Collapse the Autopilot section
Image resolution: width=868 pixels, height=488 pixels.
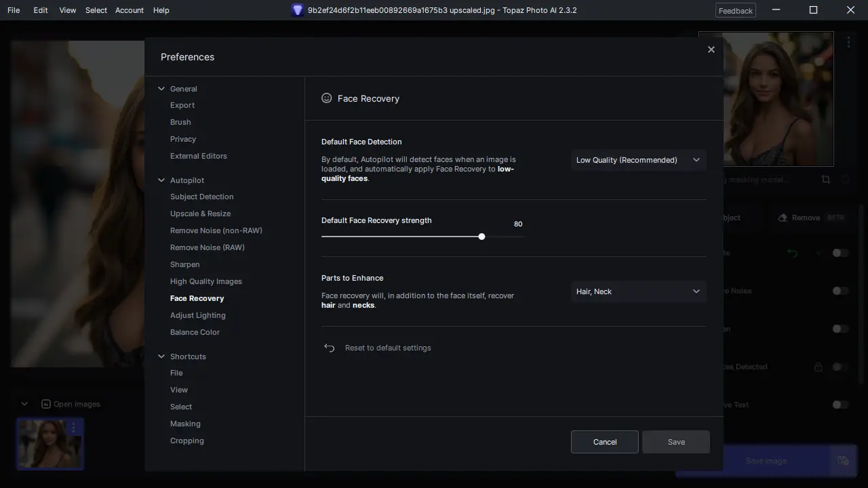[161, 180]
